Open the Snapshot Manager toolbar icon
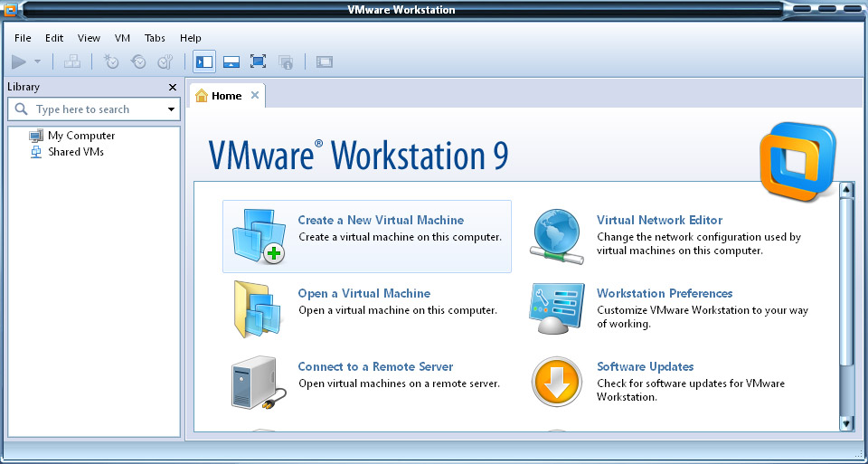The image size is (868, 464). pyautogui.click(x=165, y=62)
